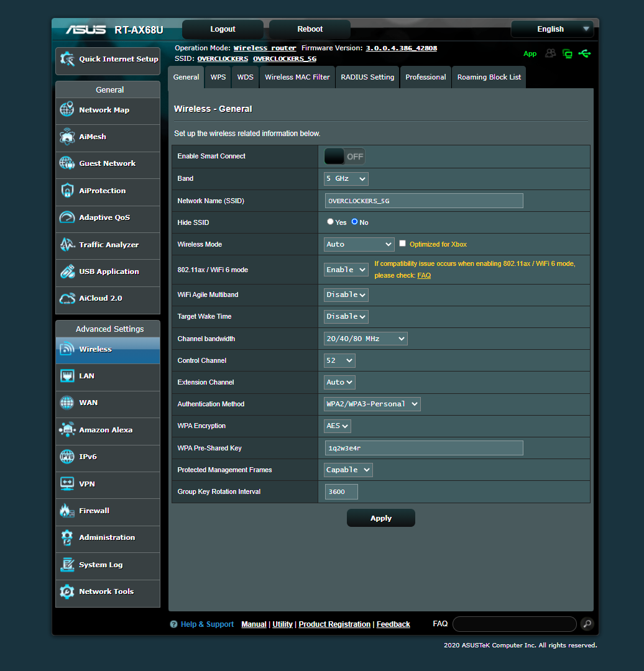Open Protected Management Frames dropdown
644x671 pixels.
(348, 470)
